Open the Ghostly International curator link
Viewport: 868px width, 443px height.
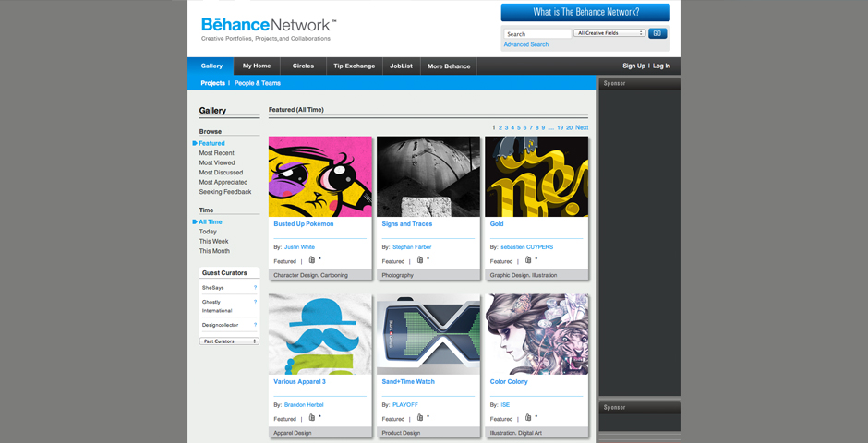(x=217, y=306)
